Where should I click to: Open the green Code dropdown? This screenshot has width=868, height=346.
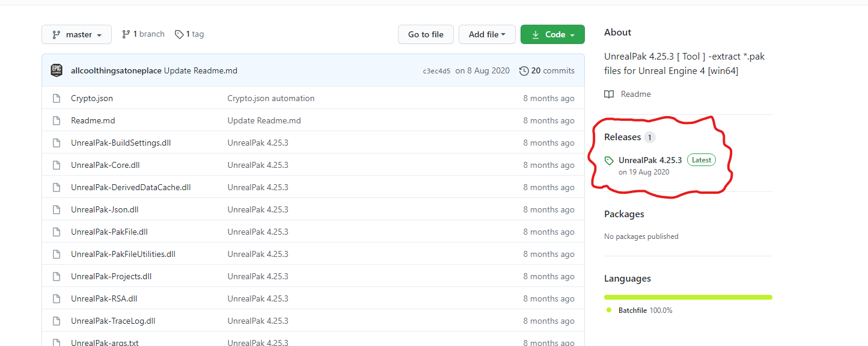[552, 34]
